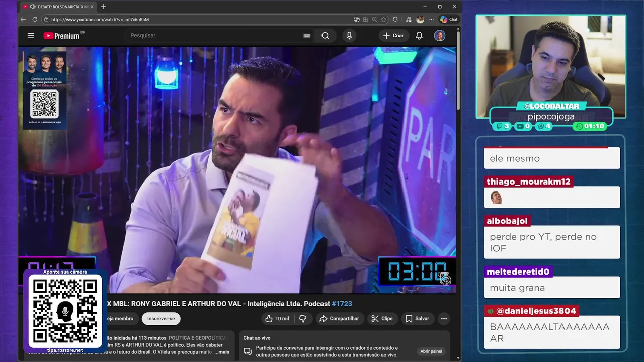Viewport: 644px width, 362px height.
Task: Go back with browser back arrow
Action: tap(23, 19)
